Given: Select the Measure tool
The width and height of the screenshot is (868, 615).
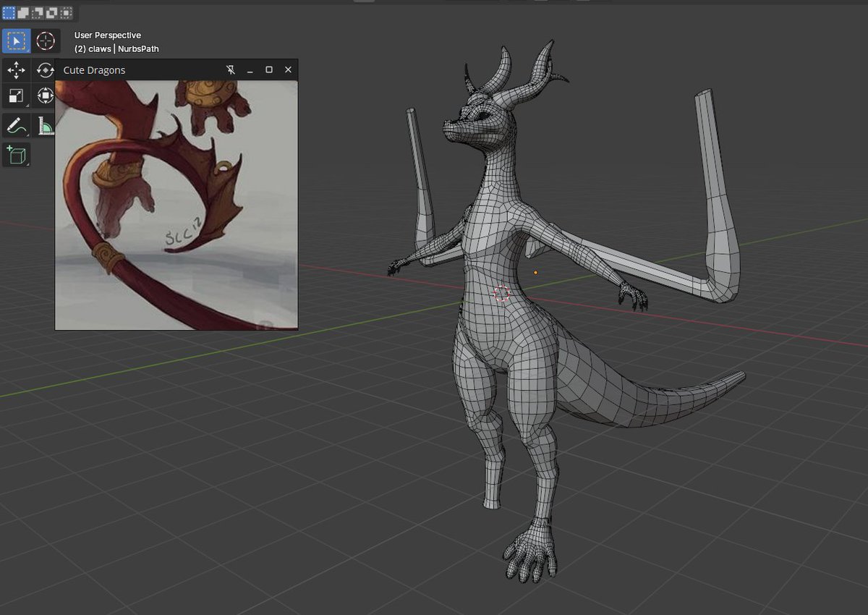Looking at the screenshot, I should click(x=45, y=126).
